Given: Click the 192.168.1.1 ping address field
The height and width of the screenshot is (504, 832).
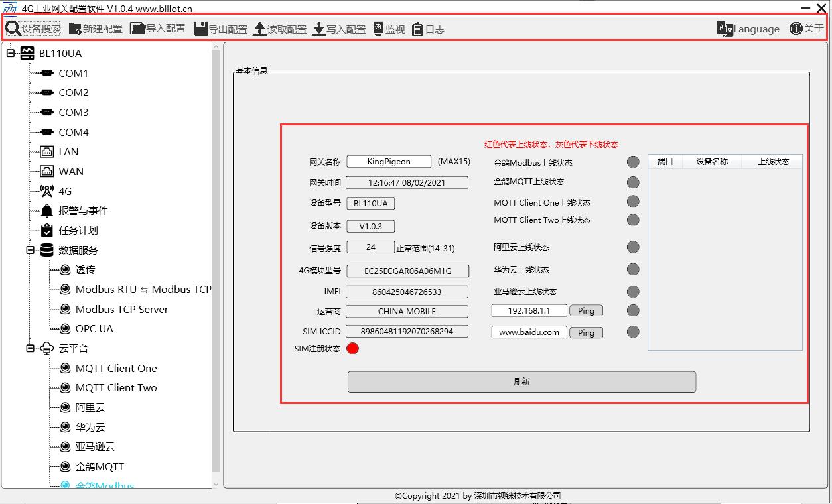Looking at the screenshot, I should 529,310.
